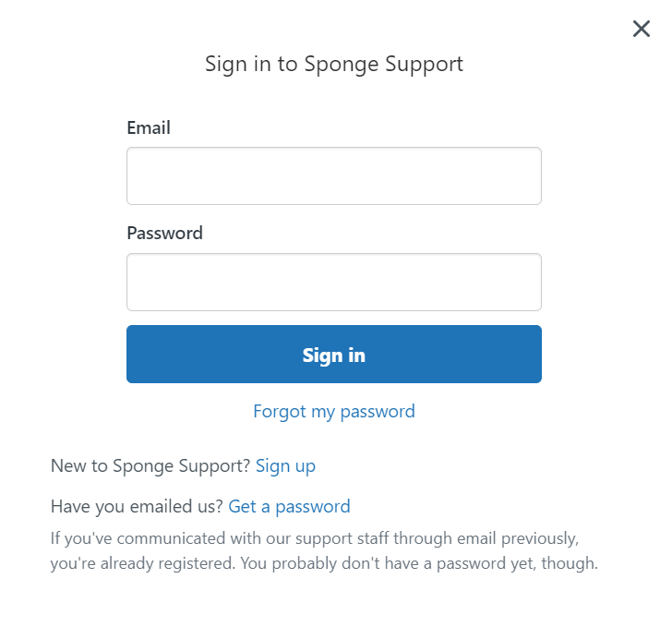Viewport: 672px width, 627px height.
Task: Click the sentence saying you probably lack a password
Action: pyautogui.click(x=419, y=562)
